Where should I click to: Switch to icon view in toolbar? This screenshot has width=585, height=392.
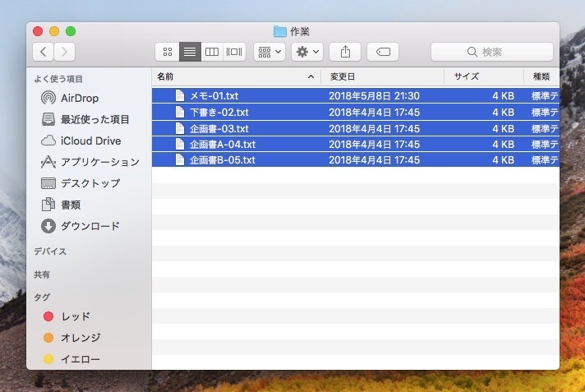coord(167,52)
